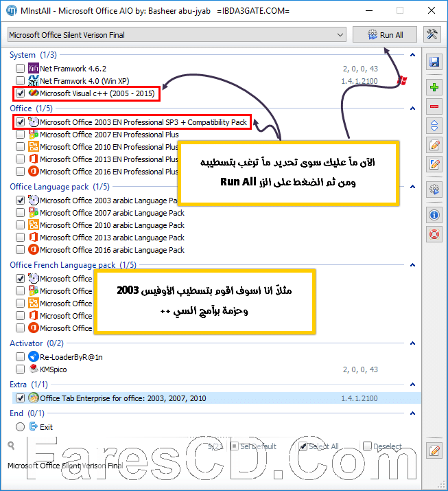Minimize the MInstAll window
This screenshot has width=448, height=491.
point(369,11)
